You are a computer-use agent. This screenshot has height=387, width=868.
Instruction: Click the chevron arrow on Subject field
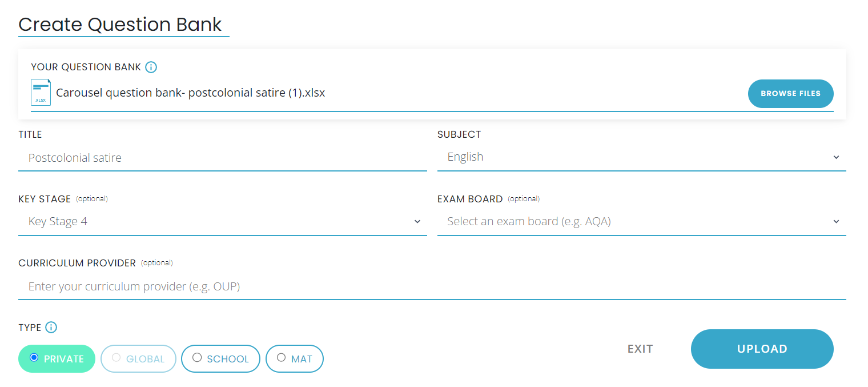tap(836, 157)
